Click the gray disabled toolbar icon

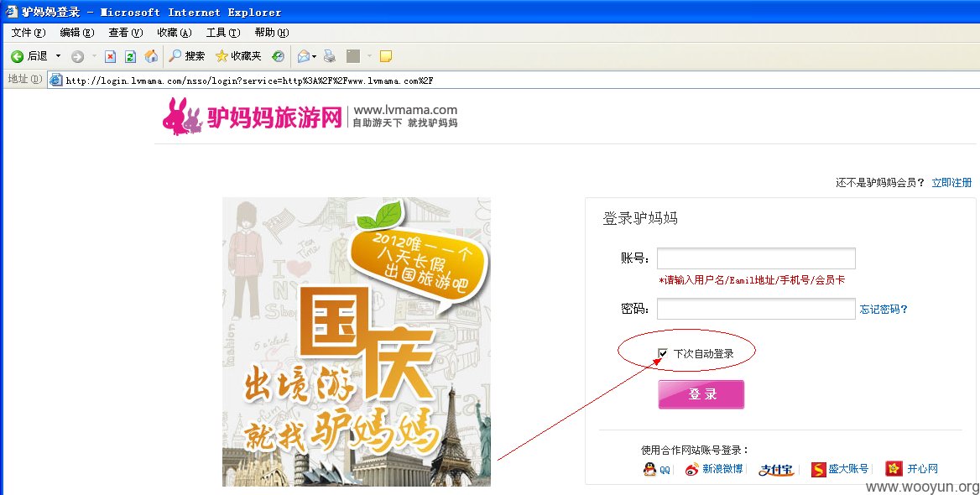pos(353,56)
